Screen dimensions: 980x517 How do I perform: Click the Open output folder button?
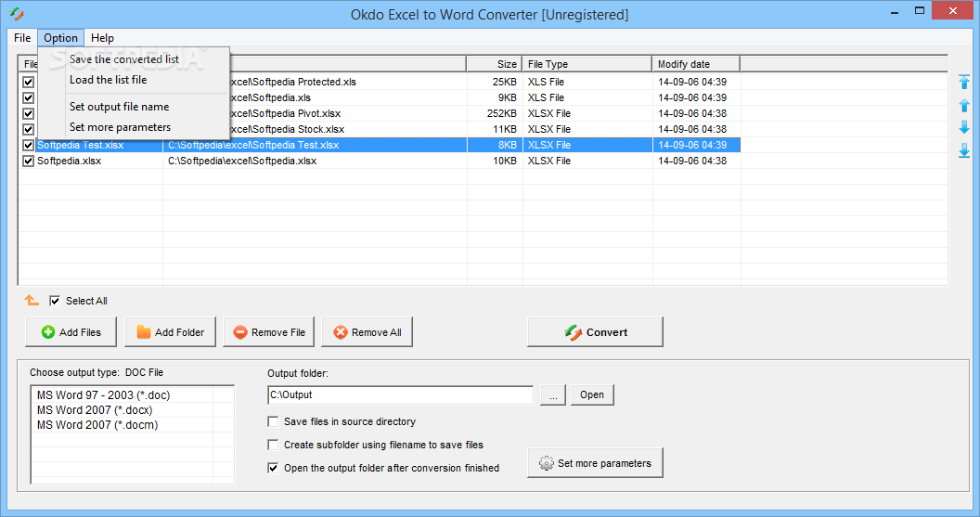click(x=592, y=395)
